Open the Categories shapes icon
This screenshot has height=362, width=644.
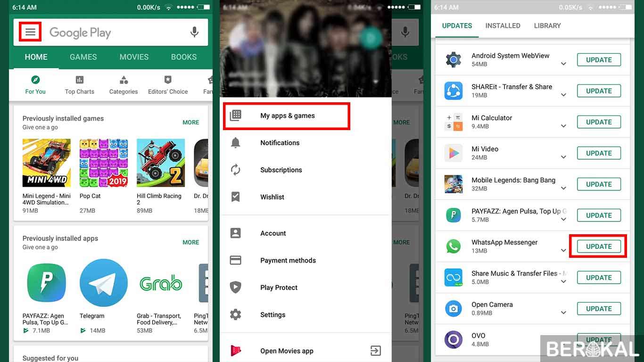124,79
